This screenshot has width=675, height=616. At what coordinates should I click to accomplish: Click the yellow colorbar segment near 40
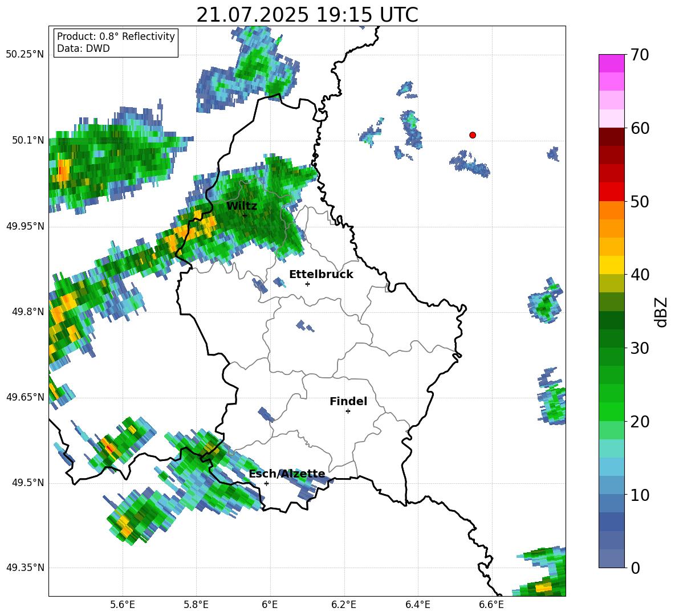pos(611,266)
